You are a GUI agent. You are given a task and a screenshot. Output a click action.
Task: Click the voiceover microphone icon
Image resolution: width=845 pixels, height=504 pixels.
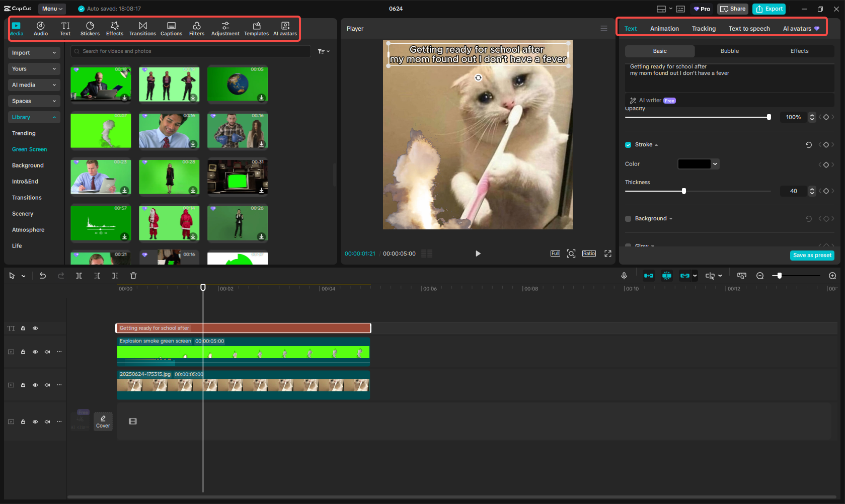coord(624,276)
